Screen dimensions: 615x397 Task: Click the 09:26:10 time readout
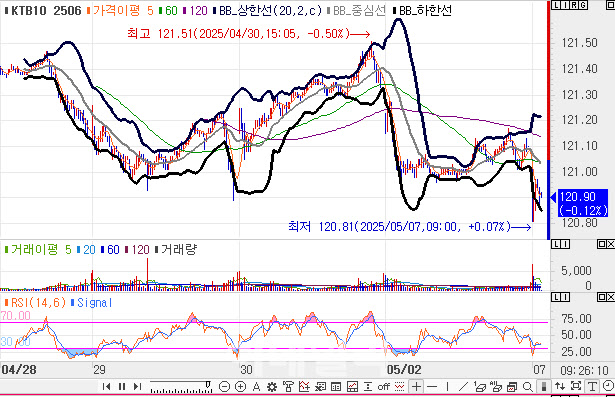[584, 370]
